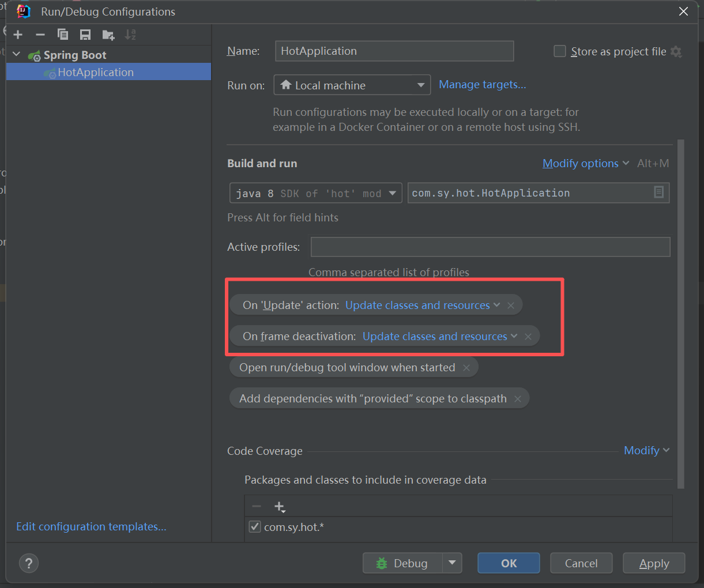Add new configuration with plus icon
The image size is (704, 588).
tap(18, 35)
